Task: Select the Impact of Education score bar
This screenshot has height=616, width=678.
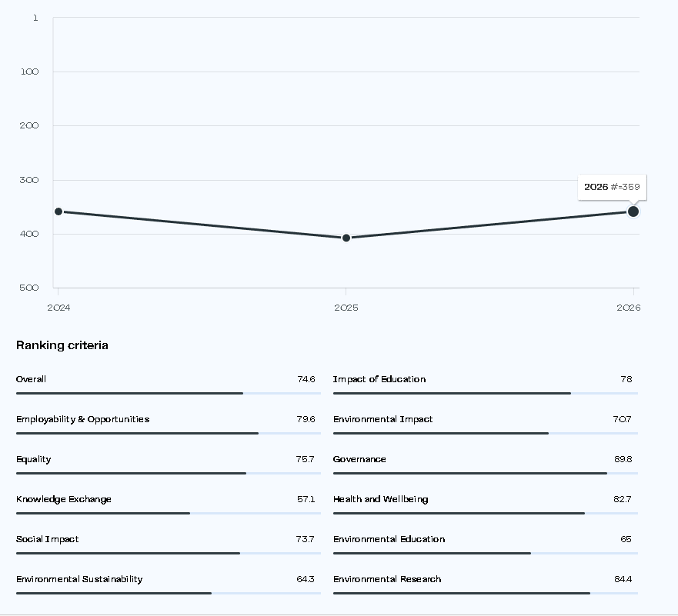Action: (486, 394)
